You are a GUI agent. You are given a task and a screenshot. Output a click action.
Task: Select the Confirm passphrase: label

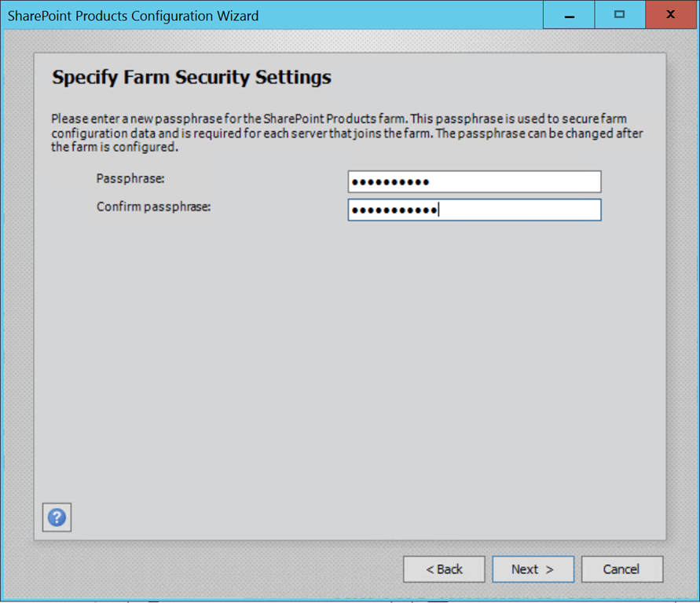click(153, 207)
